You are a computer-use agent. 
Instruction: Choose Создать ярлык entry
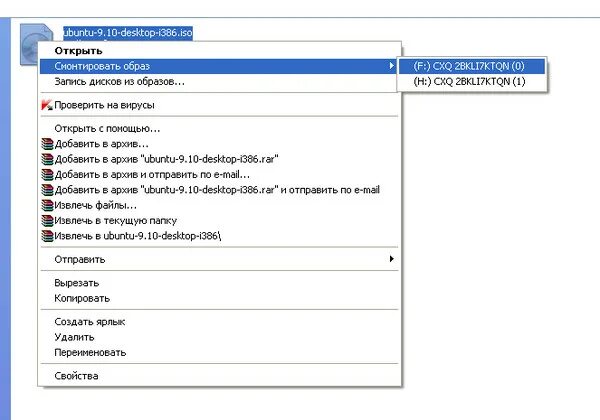click(x=220, y=322)
